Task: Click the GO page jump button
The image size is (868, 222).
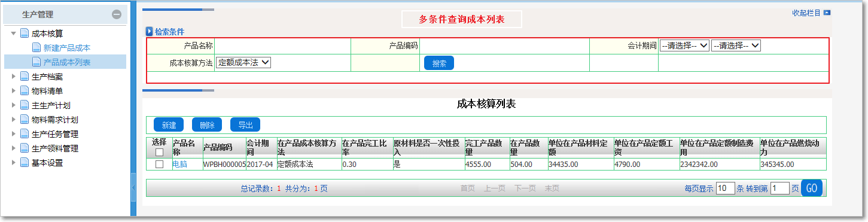Action: click(812, 188)
